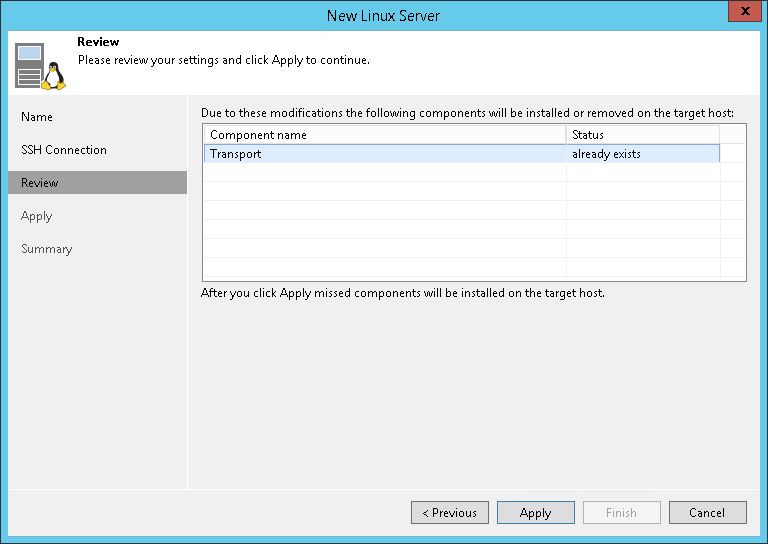Cancel the wizard

(706, 513)
